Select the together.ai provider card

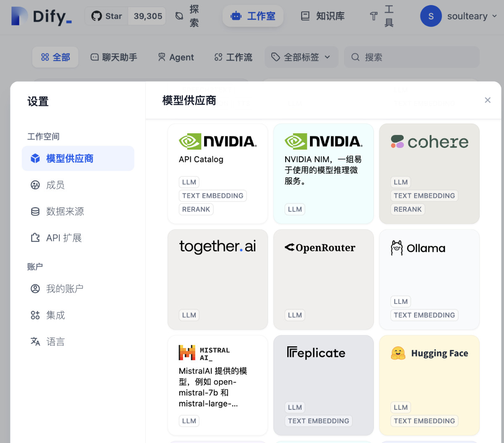coord(218,280)
